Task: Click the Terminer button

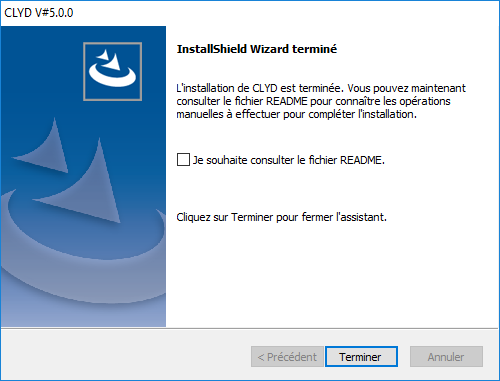Action: pos(361,357)
